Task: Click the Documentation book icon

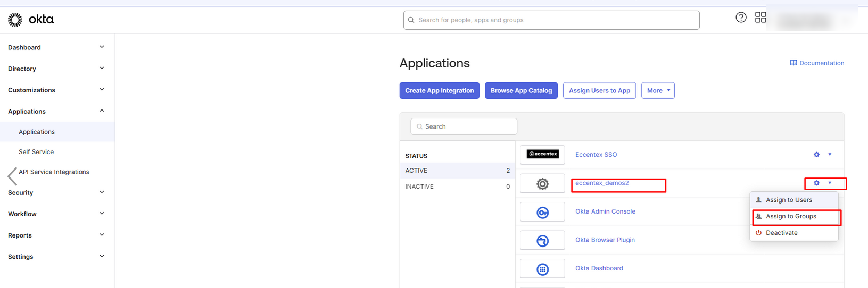Action: [793, 63]
